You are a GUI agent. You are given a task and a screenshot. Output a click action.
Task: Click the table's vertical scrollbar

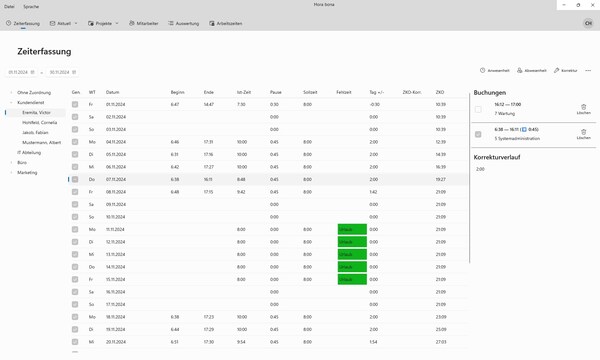(470, 178)
